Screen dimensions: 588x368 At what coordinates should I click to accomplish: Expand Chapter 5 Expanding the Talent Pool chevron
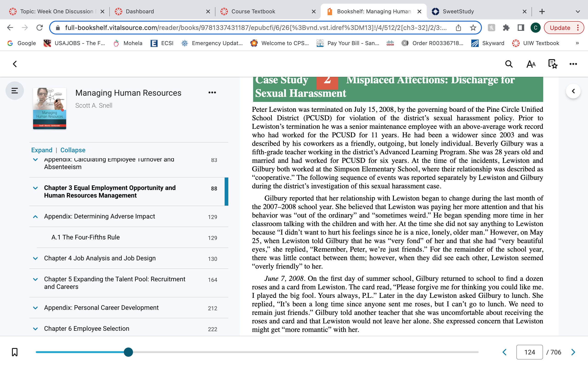35,279
